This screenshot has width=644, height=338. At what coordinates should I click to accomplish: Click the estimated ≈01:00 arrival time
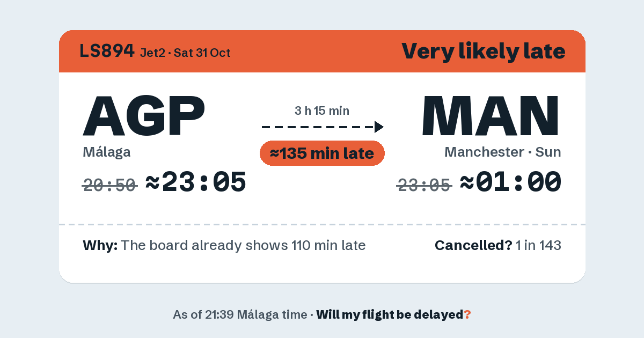pos(511,182)
